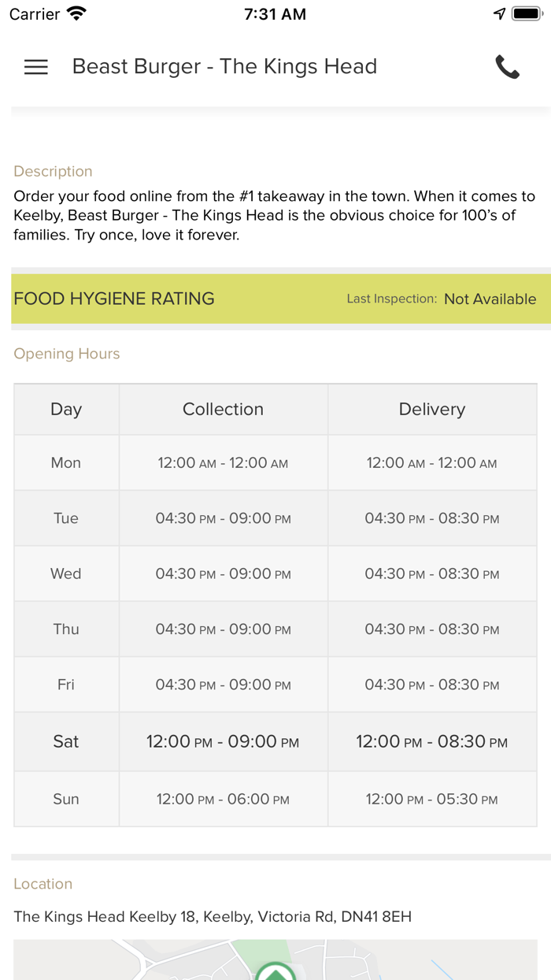Screen dimensions: 551x980
Task: Open the hamburger menu
Action: tap(36, 67)
